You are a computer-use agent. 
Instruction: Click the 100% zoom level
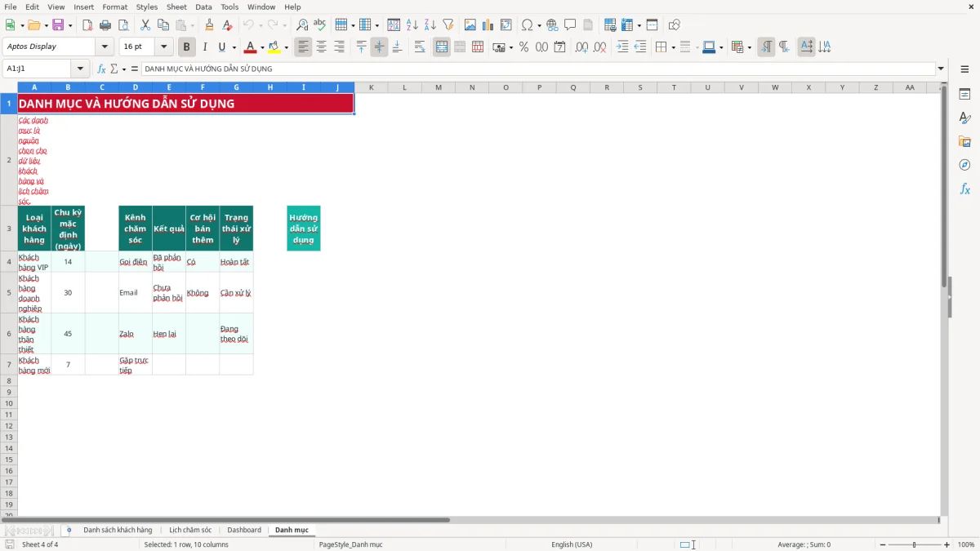tap(966, 544)
